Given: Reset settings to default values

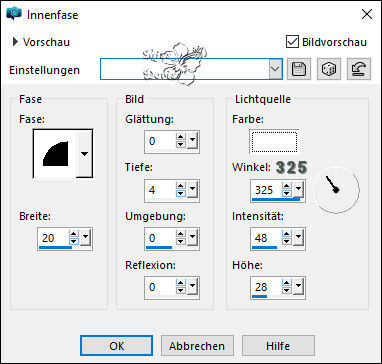Looking at the screenshot, I should click(359, 69).
